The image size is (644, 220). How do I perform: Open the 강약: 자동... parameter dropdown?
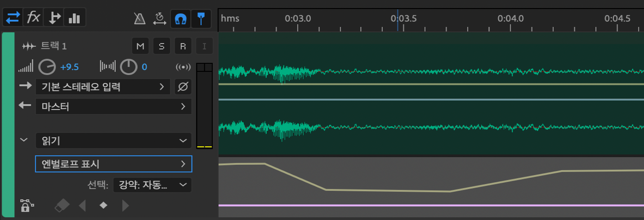pyautogui.click(x=152, y=185)
